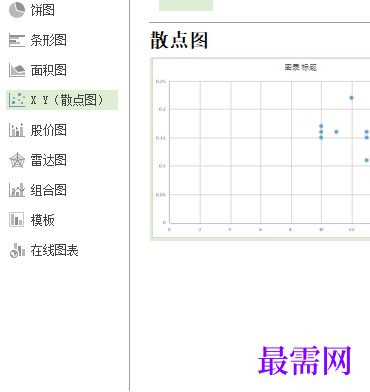Select the area chart icon (面积图)
370x392 pixels.
(17, 70)
